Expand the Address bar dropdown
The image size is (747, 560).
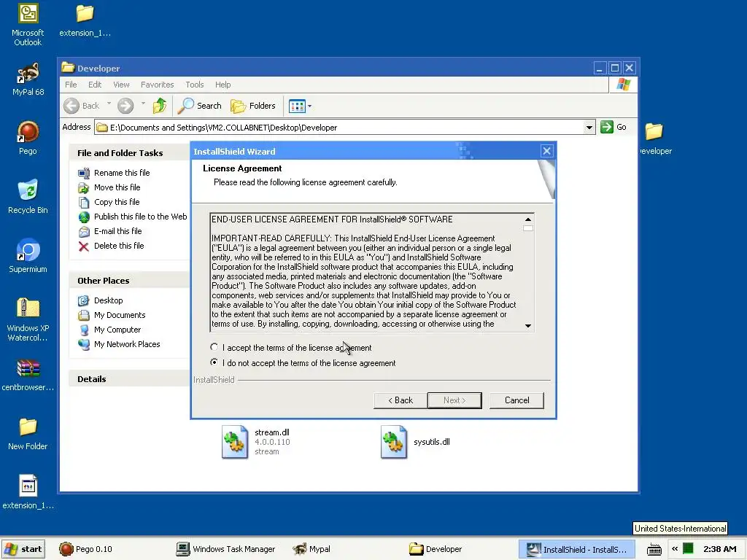[589, 128]
